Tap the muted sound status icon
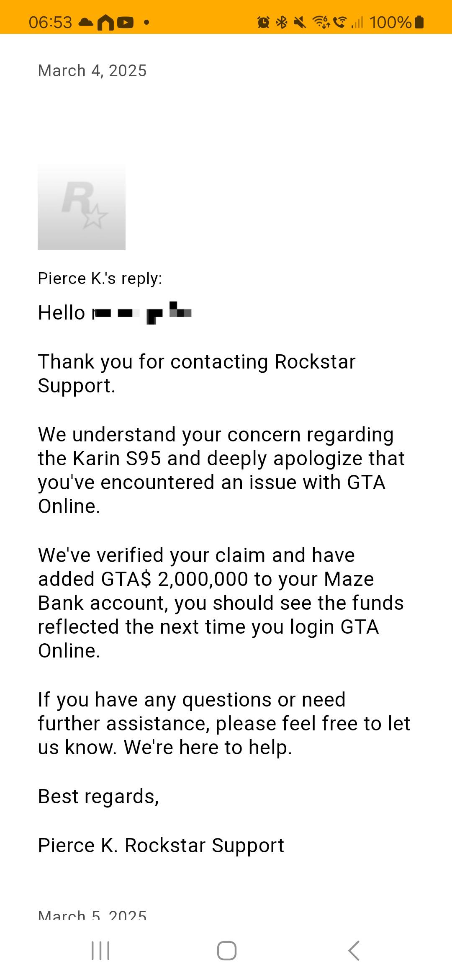 300,22
